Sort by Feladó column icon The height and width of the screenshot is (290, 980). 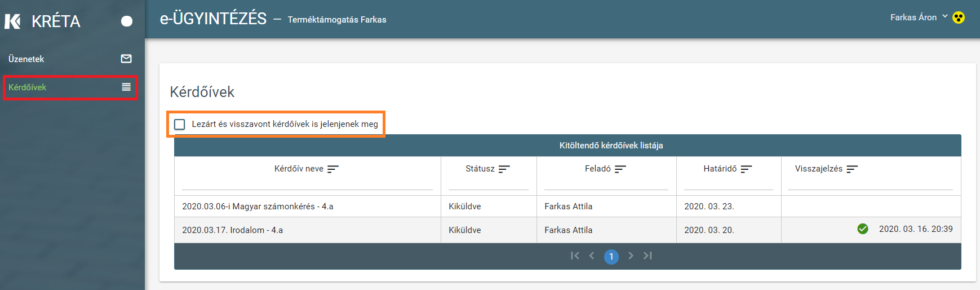coord(620,169)
